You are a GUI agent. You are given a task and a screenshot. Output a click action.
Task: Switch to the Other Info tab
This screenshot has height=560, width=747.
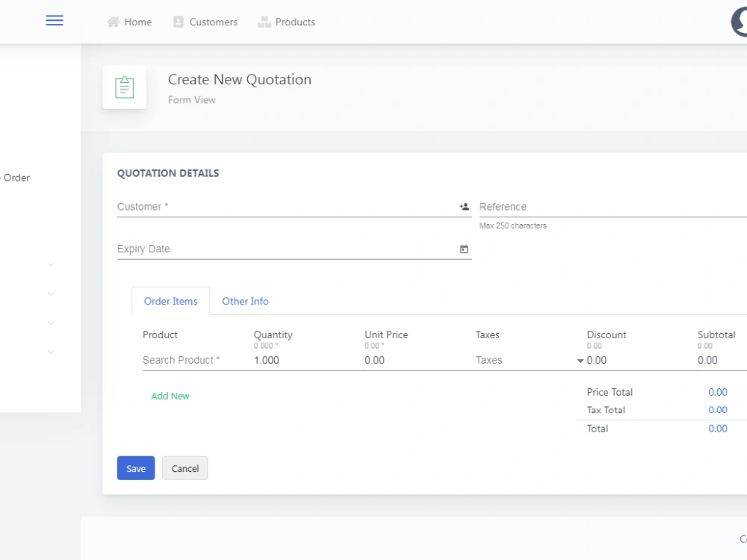pos(245,301)
